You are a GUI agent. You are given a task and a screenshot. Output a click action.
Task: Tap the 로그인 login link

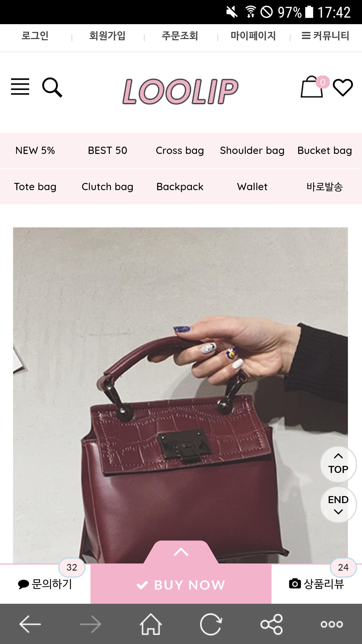35,36
